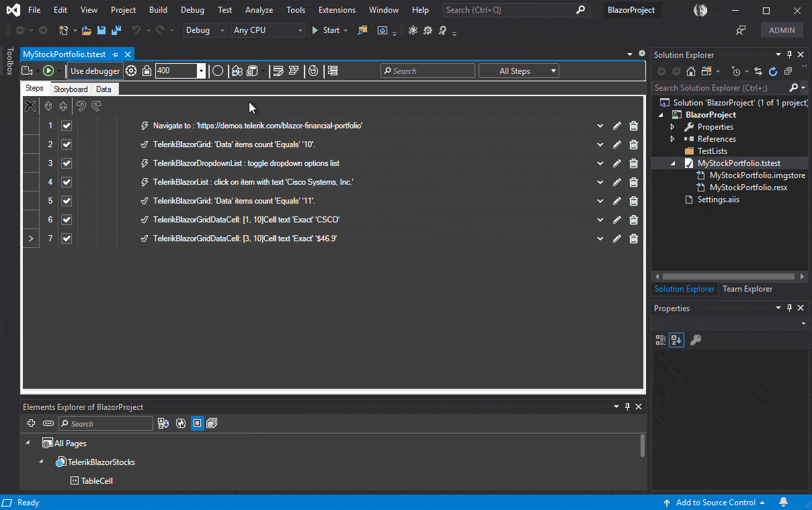Screen dimensions: 812x510
Task: Click the alphabetical sort icon in Properties panel
Action: [676, 340]
